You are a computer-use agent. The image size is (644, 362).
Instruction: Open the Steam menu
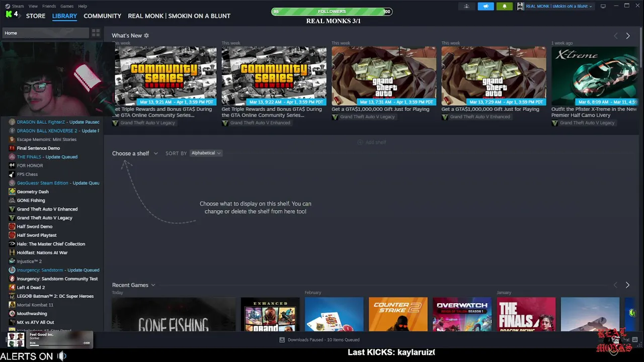point(18,6)
